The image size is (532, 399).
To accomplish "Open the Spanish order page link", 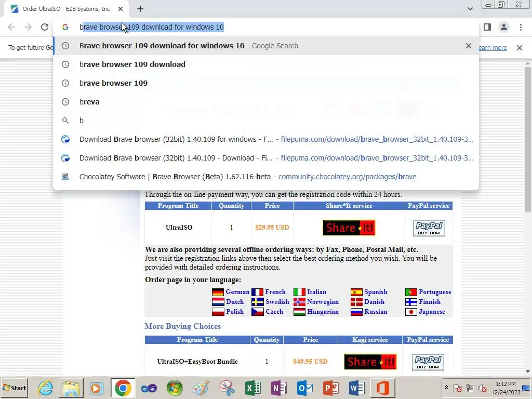I will [376, 292].
